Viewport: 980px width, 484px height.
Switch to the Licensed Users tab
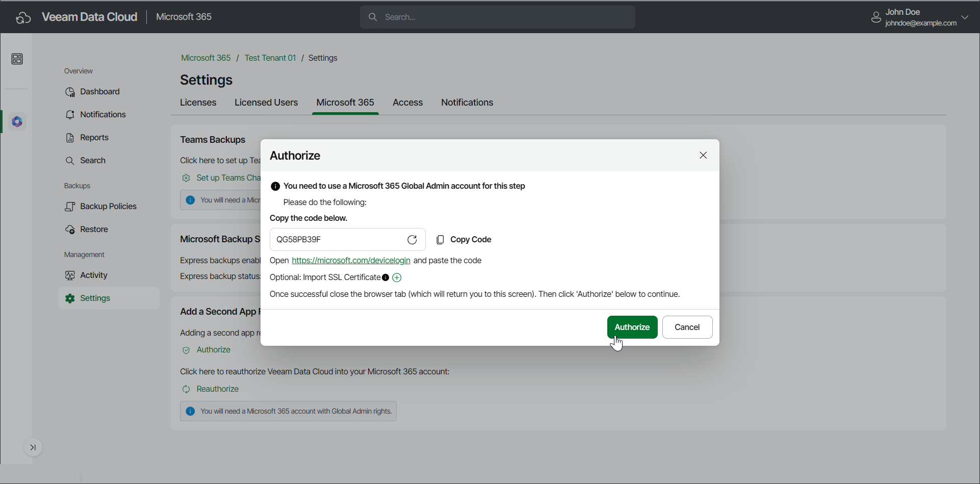click(266, 103)
